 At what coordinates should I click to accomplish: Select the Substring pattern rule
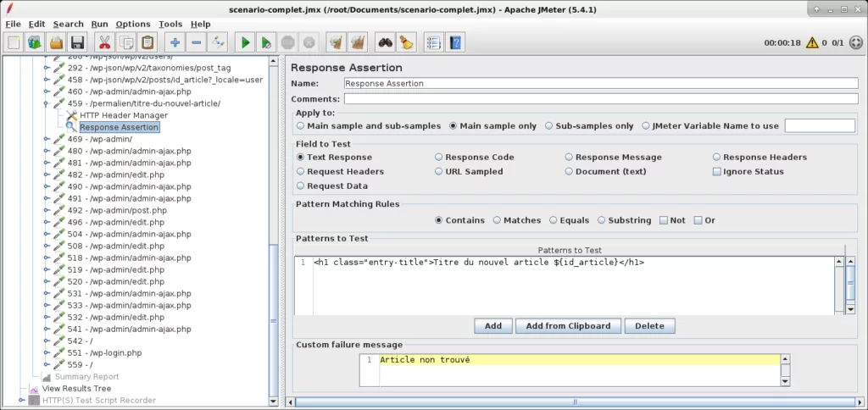602,220
